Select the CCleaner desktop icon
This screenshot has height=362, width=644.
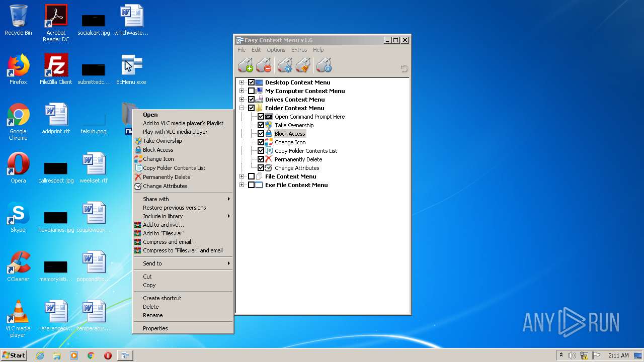[x=18, y=266]
